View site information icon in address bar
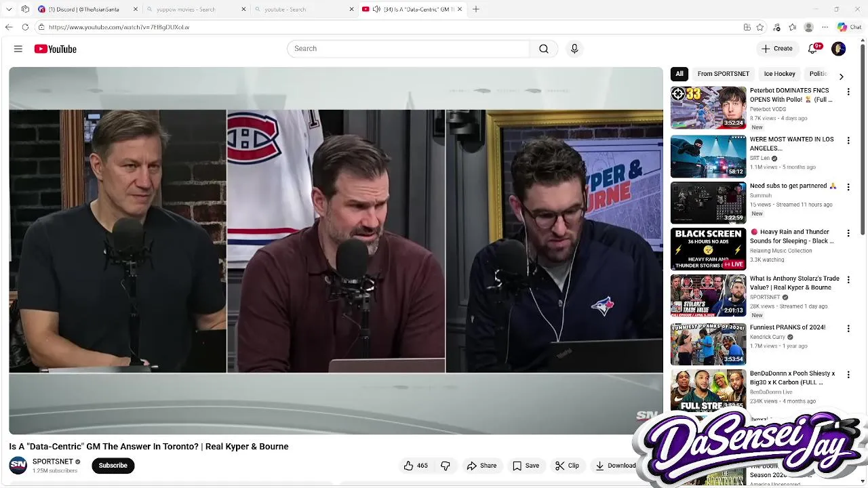This screenshot has width=868, height=488. pos(41,27)
